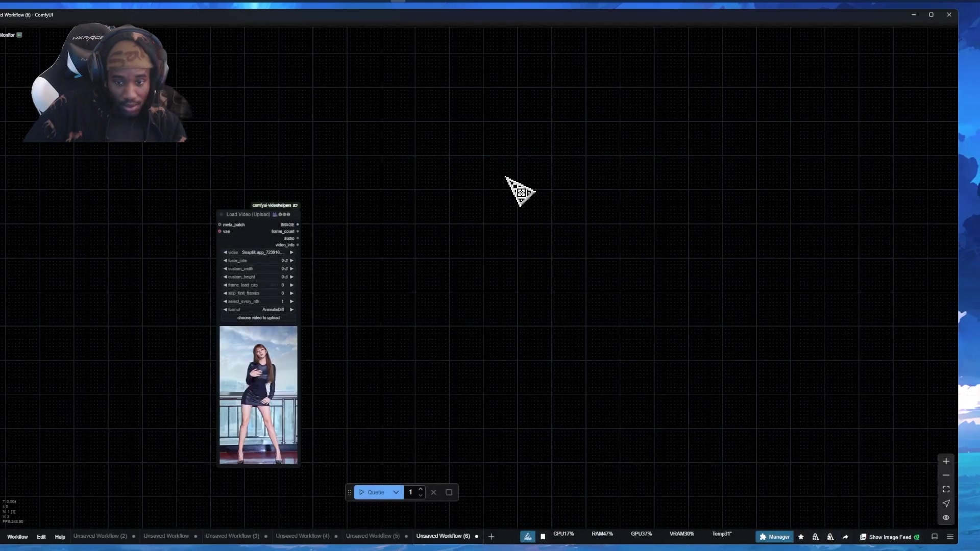
Task: Click choose video to upload button
Action: [258, 318]
